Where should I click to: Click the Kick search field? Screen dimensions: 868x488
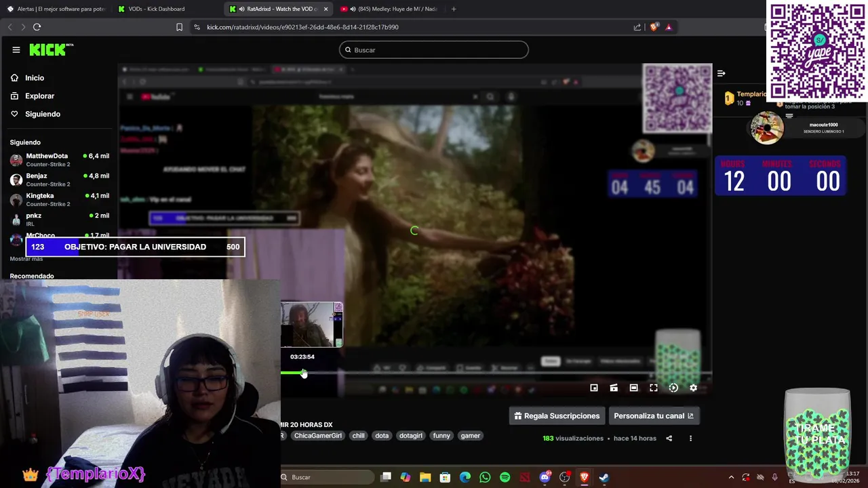[434, 49]
